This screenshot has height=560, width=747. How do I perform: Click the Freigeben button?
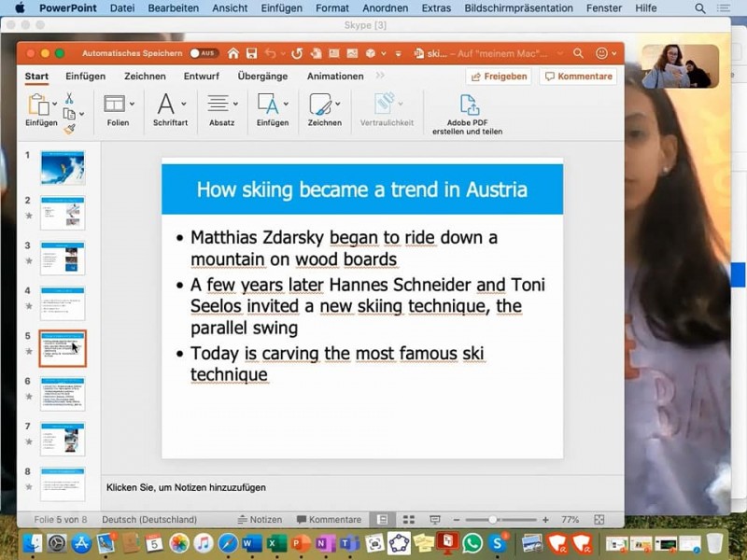click(x=499, y=77)
